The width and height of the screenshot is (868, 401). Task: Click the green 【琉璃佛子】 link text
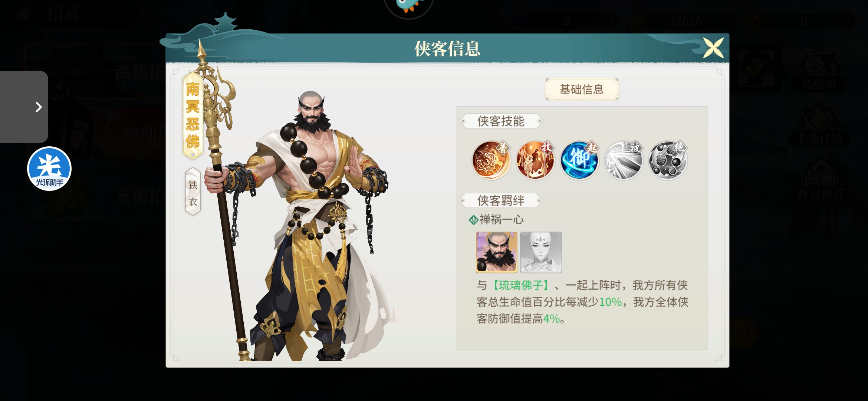click(521, 285)
